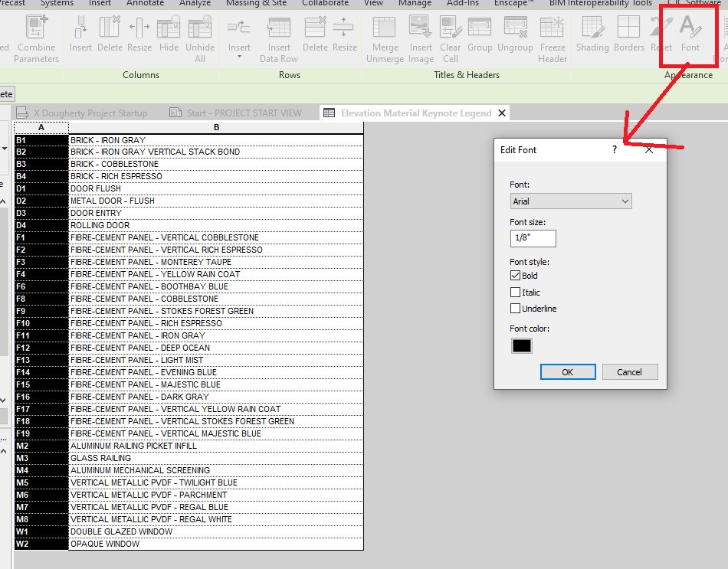
Task: Click the Borders icon
Action: click(629, 36)
